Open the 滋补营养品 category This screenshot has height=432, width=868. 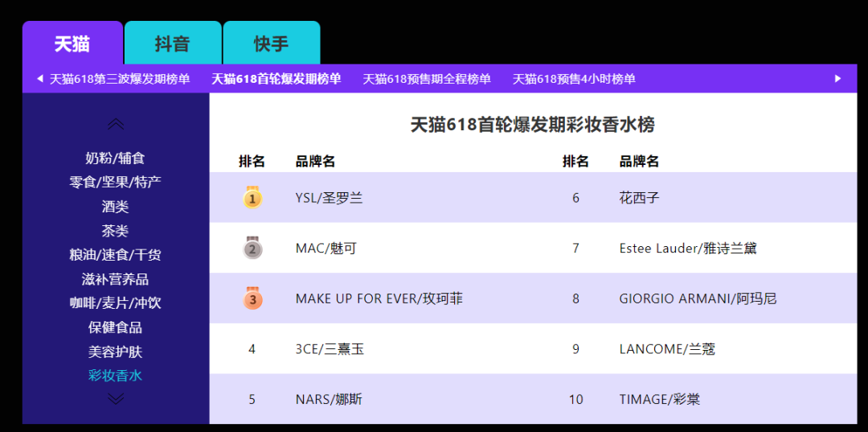point(115,279)
